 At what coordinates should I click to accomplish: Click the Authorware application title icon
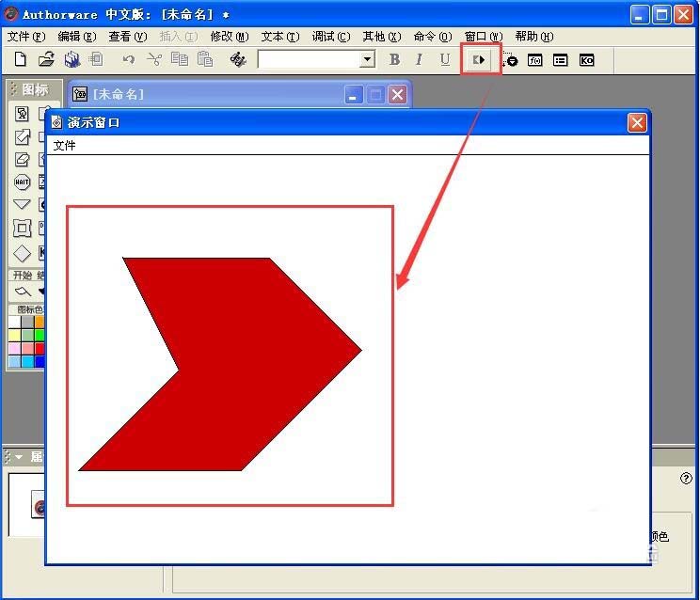[x=11, y=14]
